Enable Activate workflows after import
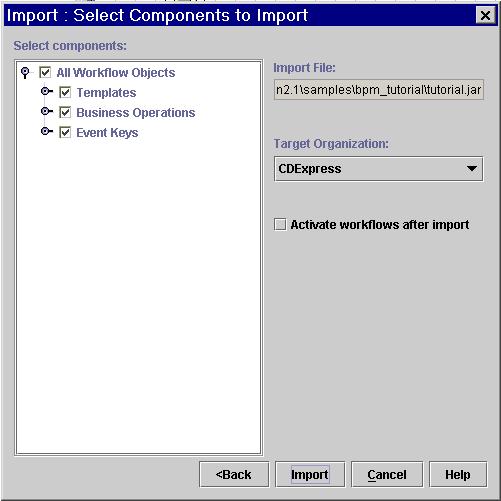The height and width of the screenshot is (501, 501). (280, 224)
